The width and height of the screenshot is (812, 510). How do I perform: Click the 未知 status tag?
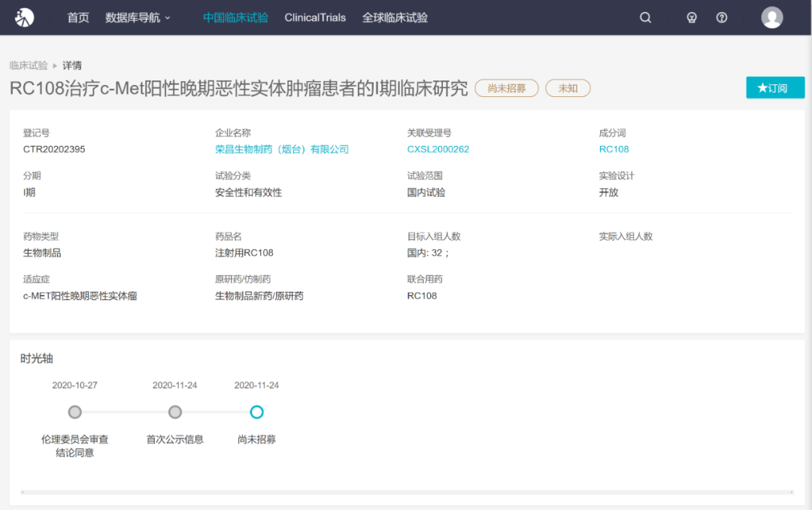pyautogui.click(x=568, y=88)
